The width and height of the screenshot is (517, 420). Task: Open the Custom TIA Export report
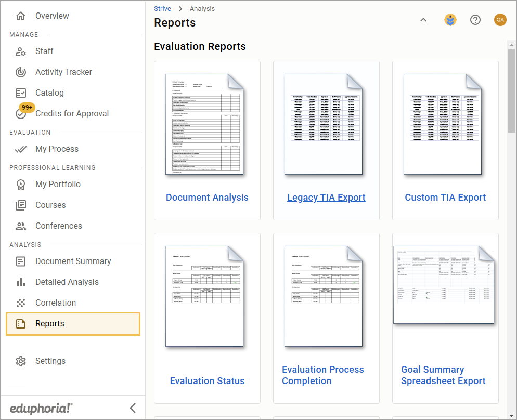pyautogui.click(x=445, y=198)
